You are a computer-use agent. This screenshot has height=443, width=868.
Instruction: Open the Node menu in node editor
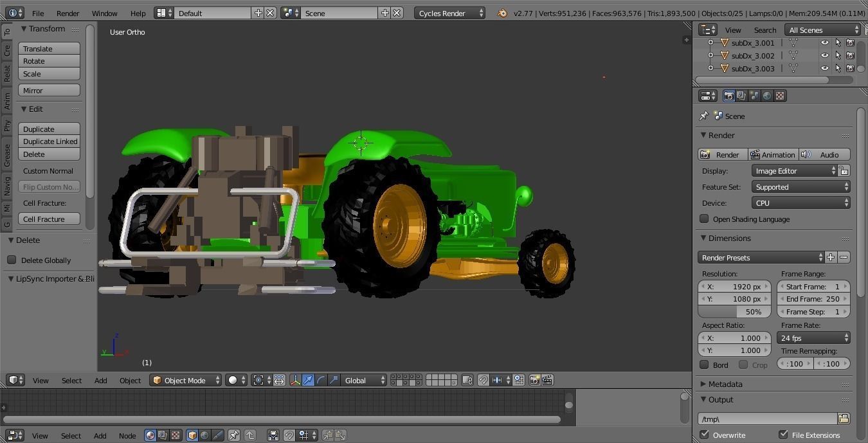pyautogui.click(x=127, y=435)
